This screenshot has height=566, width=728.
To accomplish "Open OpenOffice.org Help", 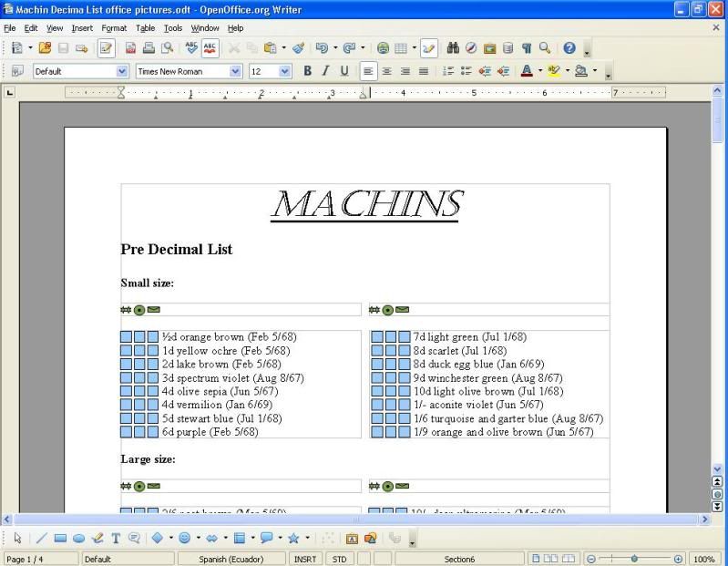I will (x=569, y=47).
